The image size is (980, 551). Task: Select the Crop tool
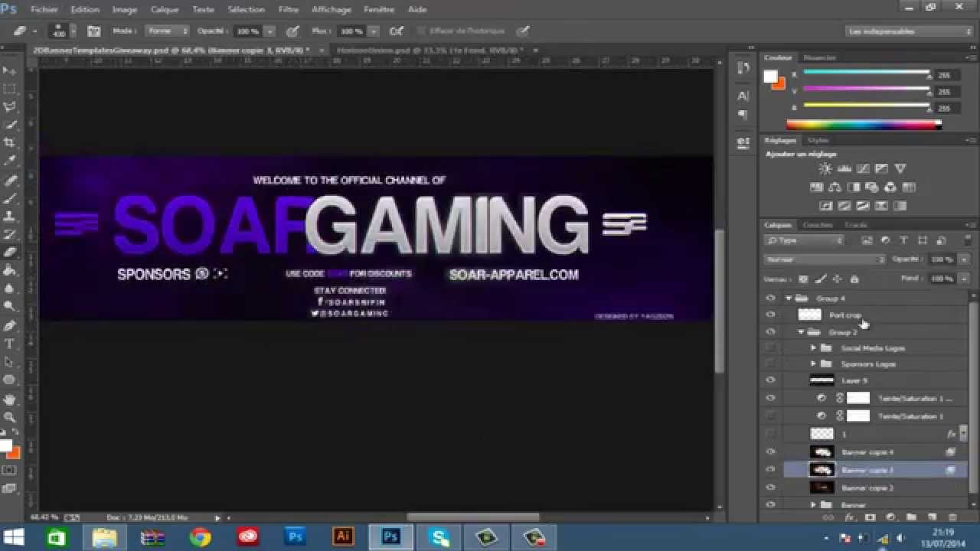[x=10, y=143]
